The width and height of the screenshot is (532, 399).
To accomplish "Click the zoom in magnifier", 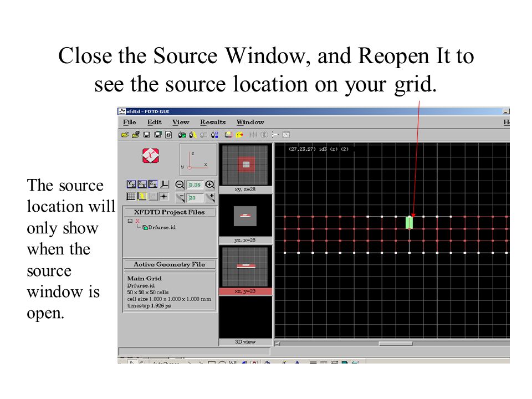I will 210,185.
